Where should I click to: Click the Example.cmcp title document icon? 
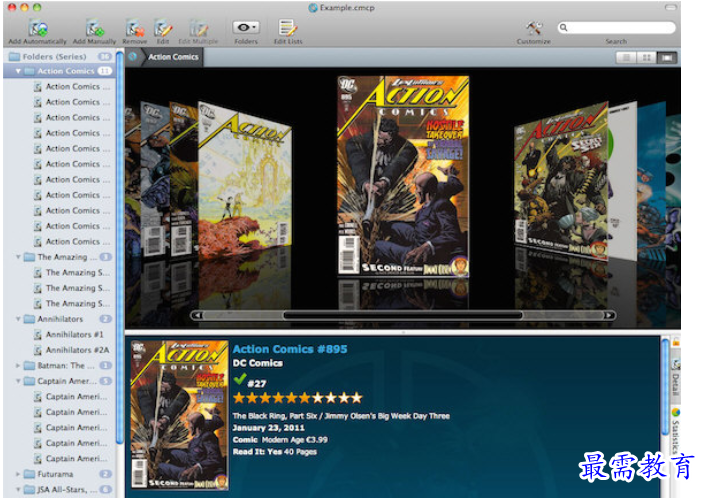tap(313, 8)
